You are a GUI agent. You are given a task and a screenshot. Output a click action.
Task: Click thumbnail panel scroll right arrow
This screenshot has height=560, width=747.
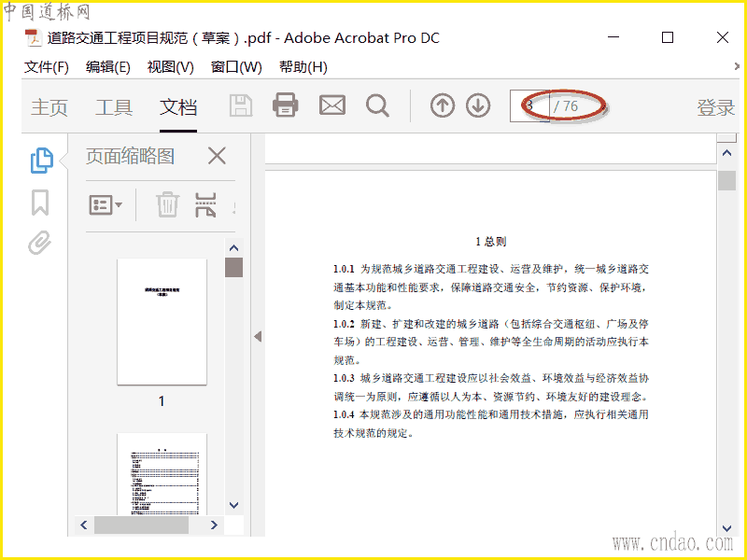pos(214,525)
